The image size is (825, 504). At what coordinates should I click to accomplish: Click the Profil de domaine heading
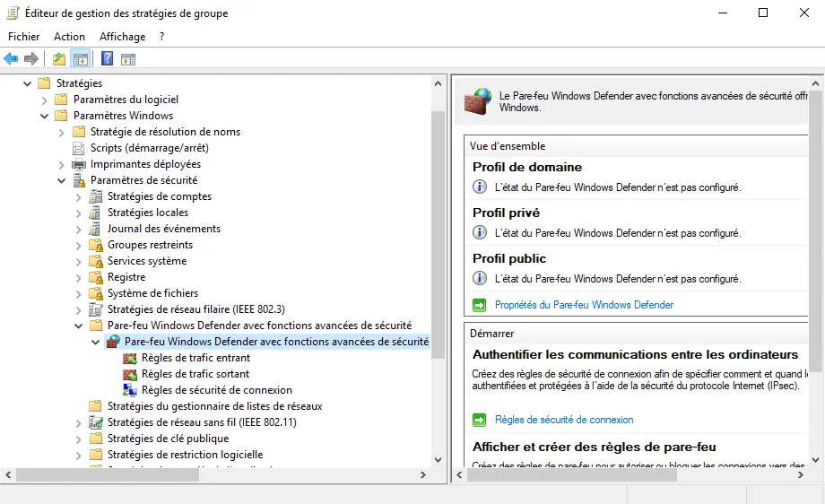click(527, 168)
